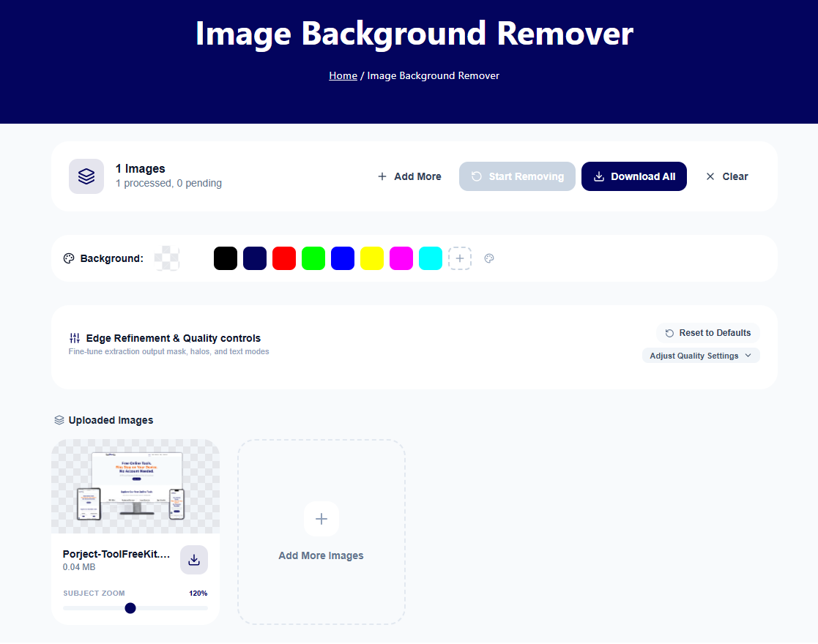Click the plus icon in Add More Images card
This screenshot has height=644, width=818.
tap(321, 519)
